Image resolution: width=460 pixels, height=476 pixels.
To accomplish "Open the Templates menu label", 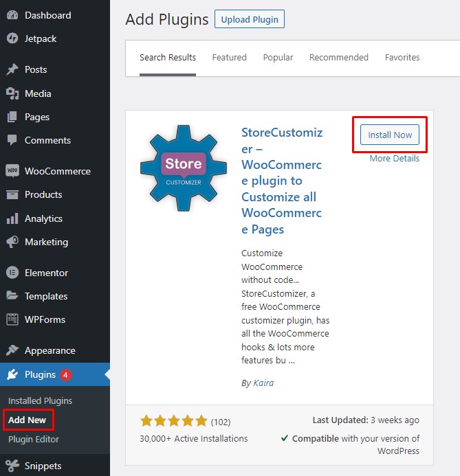I will pyautogui.click(x=46, y=296).
